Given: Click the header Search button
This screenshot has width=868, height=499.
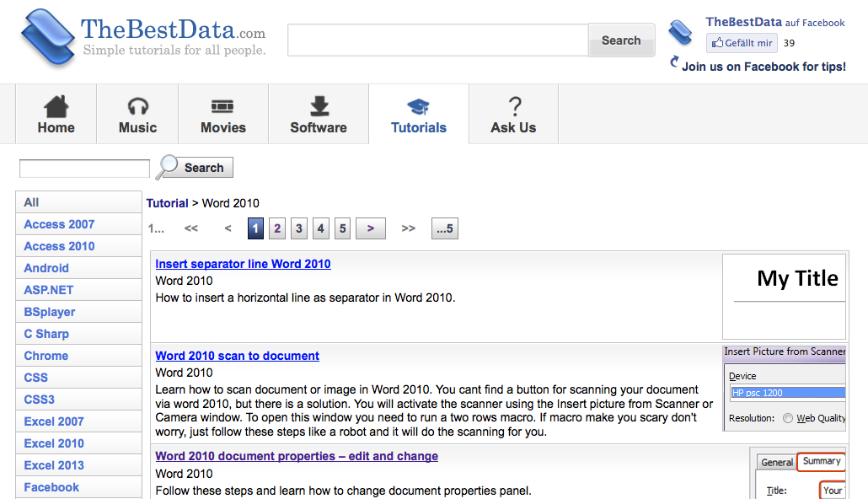Looking at the screenshot, I should tap(621, 40).
